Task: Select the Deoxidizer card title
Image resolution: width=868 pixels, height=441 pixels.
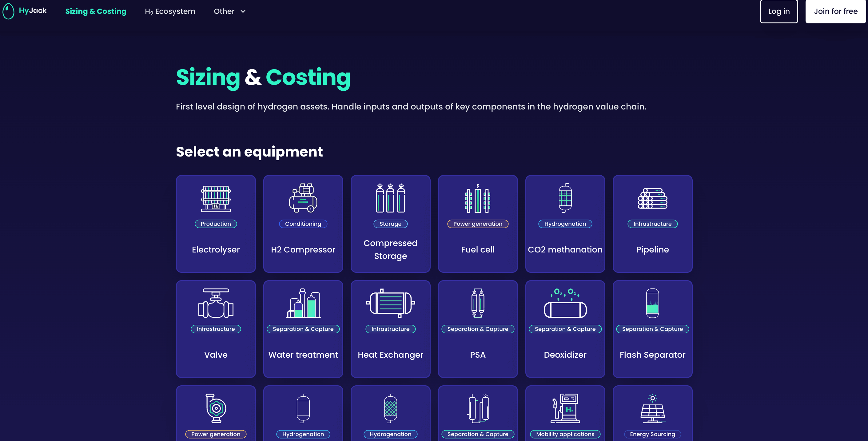Action: point(565,355)
